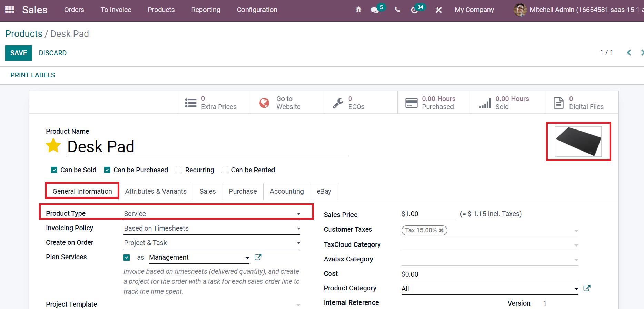Open the Create on Order dropdown
The height and width of the screenshot is (309, 644).
[x=212, y=243]
